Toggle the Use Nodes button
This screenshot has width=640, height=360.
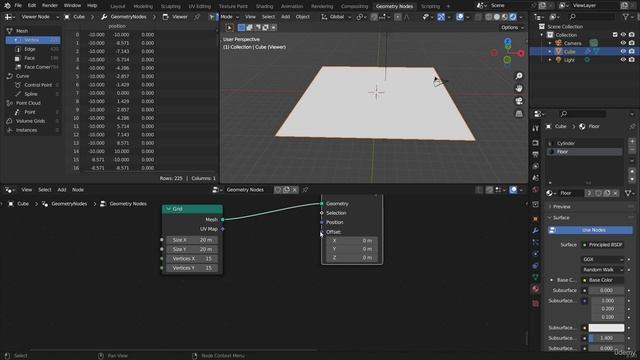coord(591,230)
